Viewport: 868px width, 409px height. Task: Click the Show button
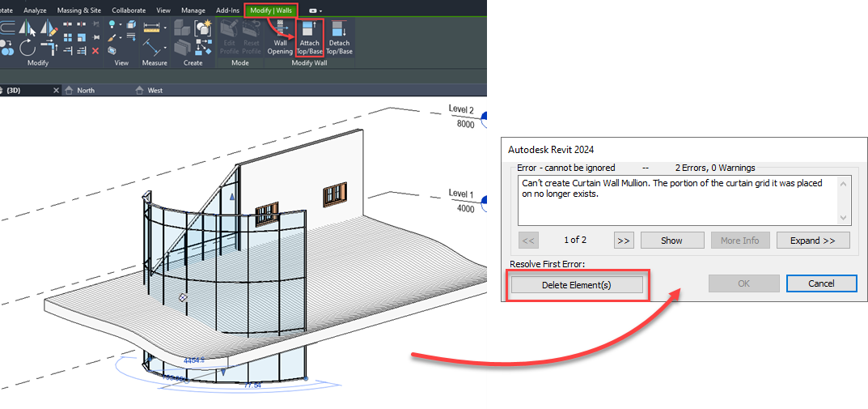click(672, 240)
